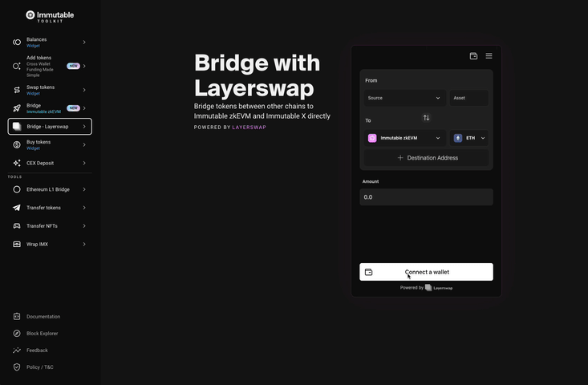Expand the Wrap IMX chevron
588x385 pixels.
(x=84, y=244)
